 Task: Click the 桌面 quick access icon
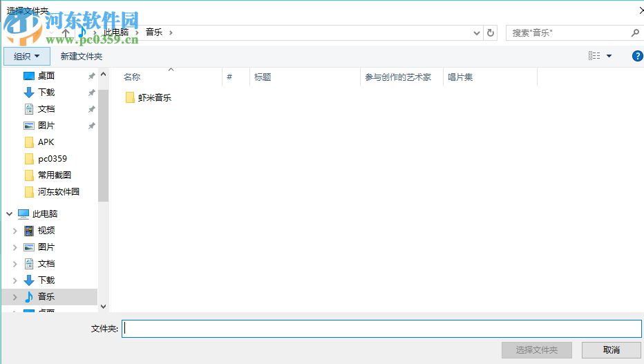point(29,76)
